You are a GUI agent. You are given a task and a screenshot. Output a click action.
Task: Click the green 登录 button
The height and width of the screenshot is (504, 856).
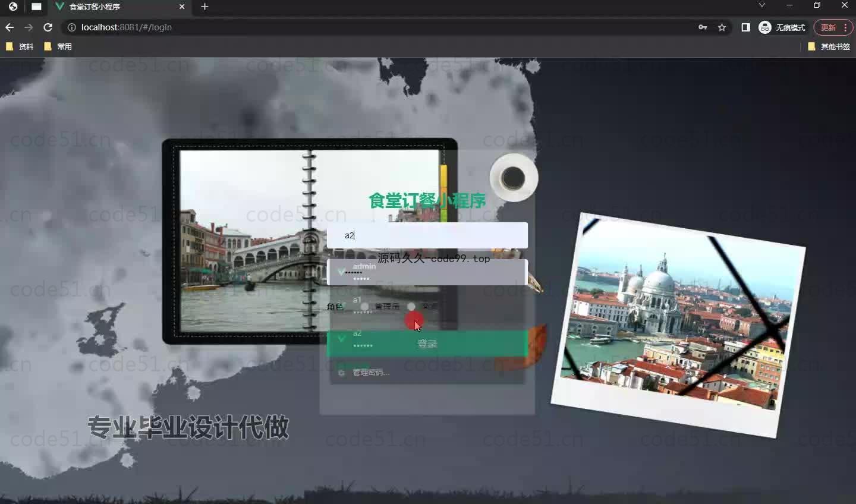(427, 344)
